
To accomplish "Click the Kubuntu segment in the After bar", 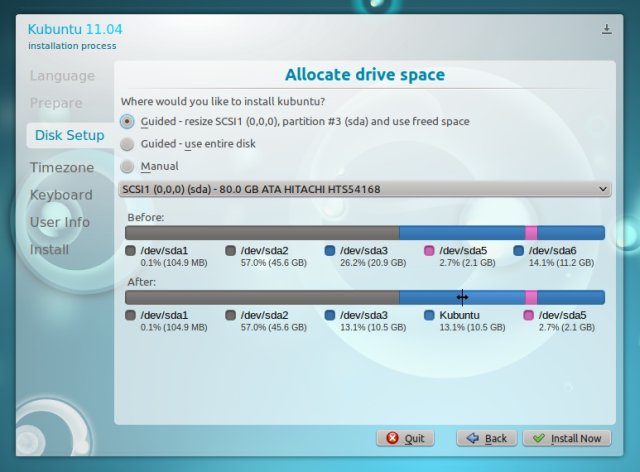I will [494, 298].
